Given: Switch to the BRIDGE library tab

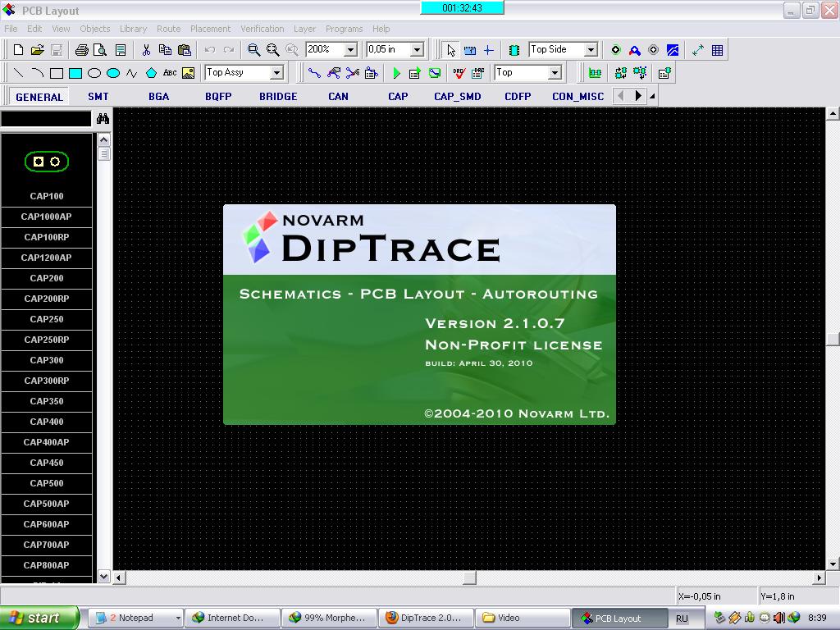Looking at the screenshot, I should click(278, 97).
